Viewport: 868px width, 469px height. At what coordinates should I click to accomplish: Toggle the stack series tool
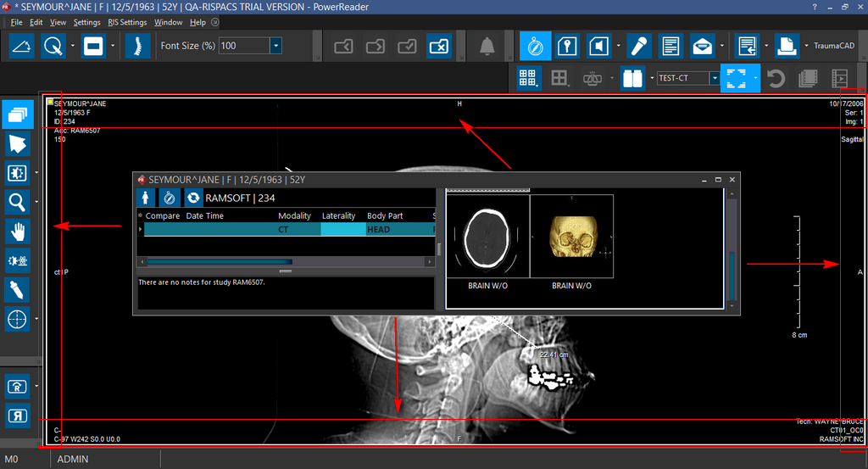18,114
